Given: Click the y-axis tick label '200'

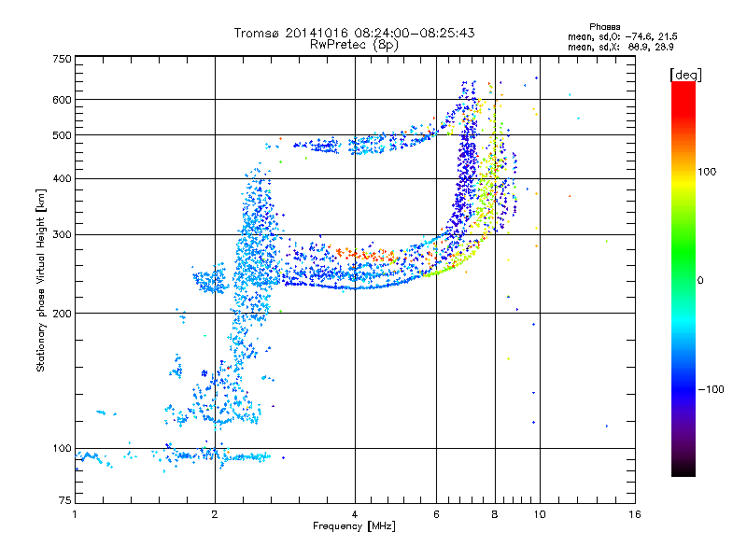Looking at the screenshot, I should (63, 314).
